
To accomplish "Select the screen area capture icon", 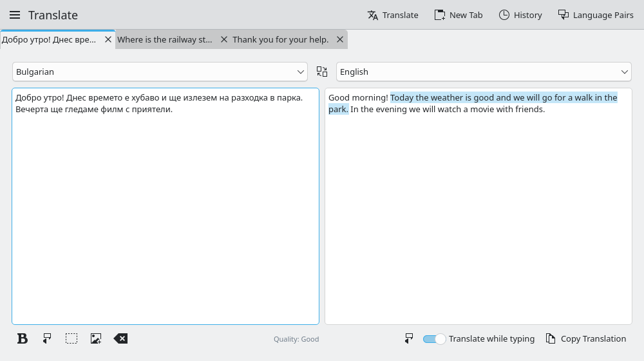I will pyautogui.click(x=71, y=338).
